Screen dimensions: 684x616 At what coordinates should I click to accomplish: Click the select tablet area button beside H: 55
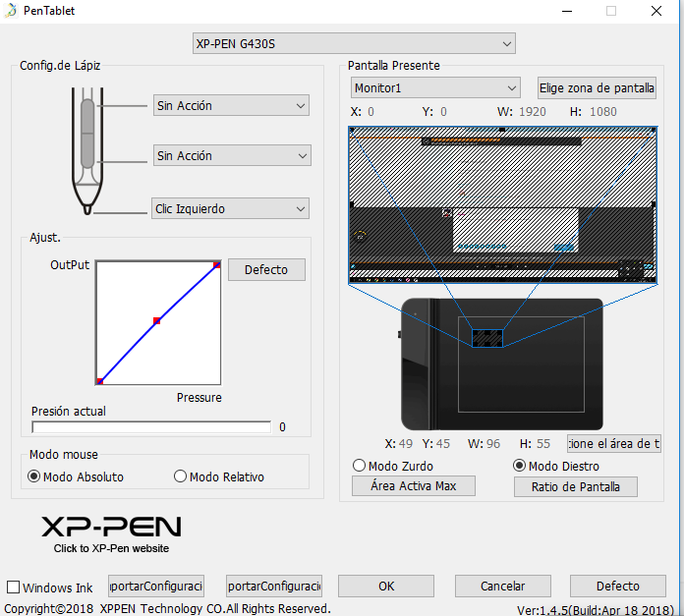pyautogui.click(x=614, y=444)
